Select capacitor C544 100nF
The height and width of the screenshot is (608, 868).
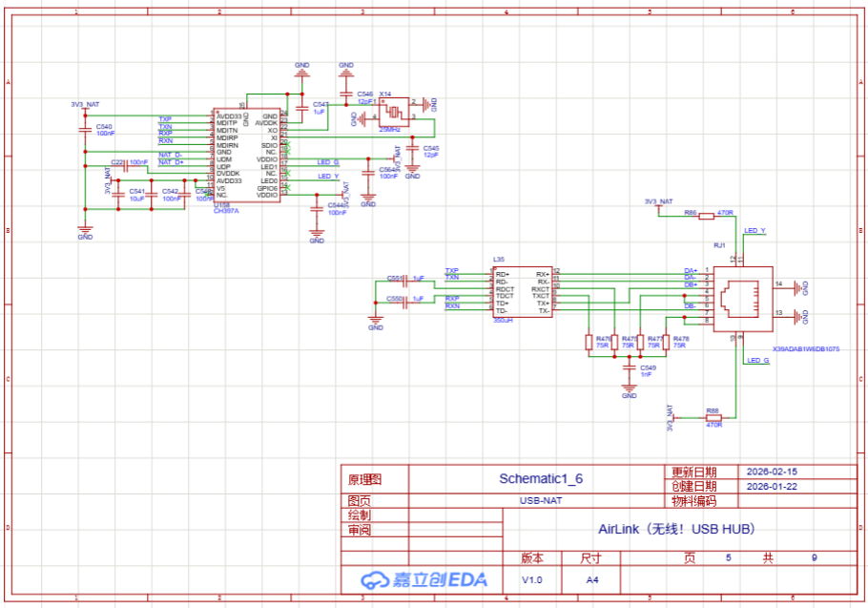tap(317, 209)
